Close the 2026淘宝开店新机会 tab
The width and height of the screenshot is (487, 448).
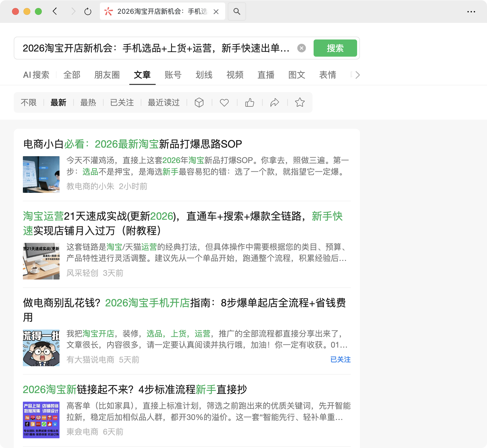[x=216, y=12]
